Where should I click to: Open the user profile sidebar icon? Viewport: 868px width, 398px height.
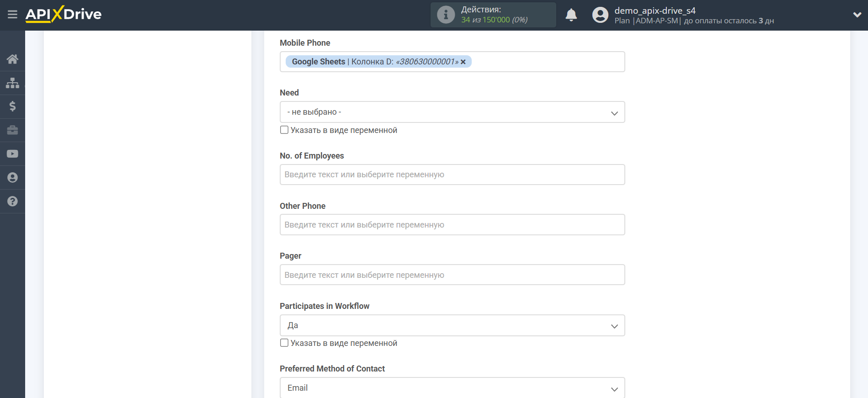tap(12, 178)
